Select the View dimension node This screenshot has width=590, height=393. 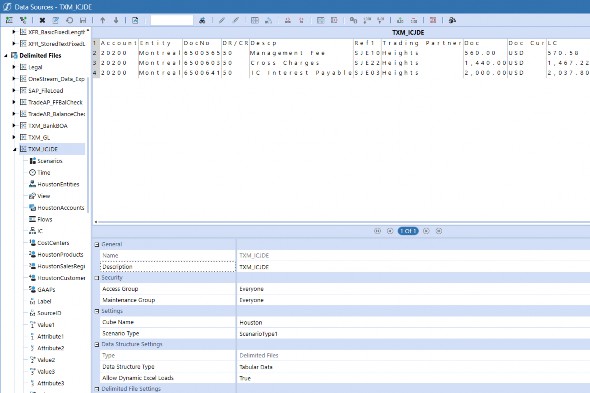tap(40, 196)
